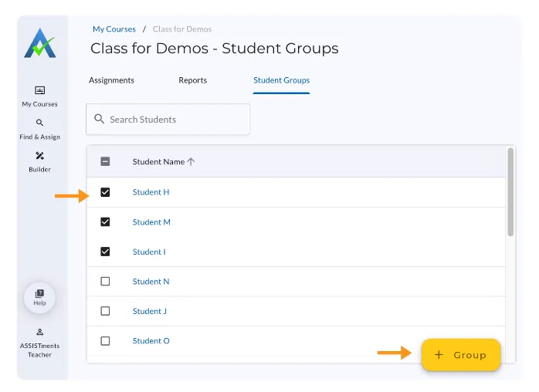
Task: Open the Builder tools icon
Action: pos(40,156)
